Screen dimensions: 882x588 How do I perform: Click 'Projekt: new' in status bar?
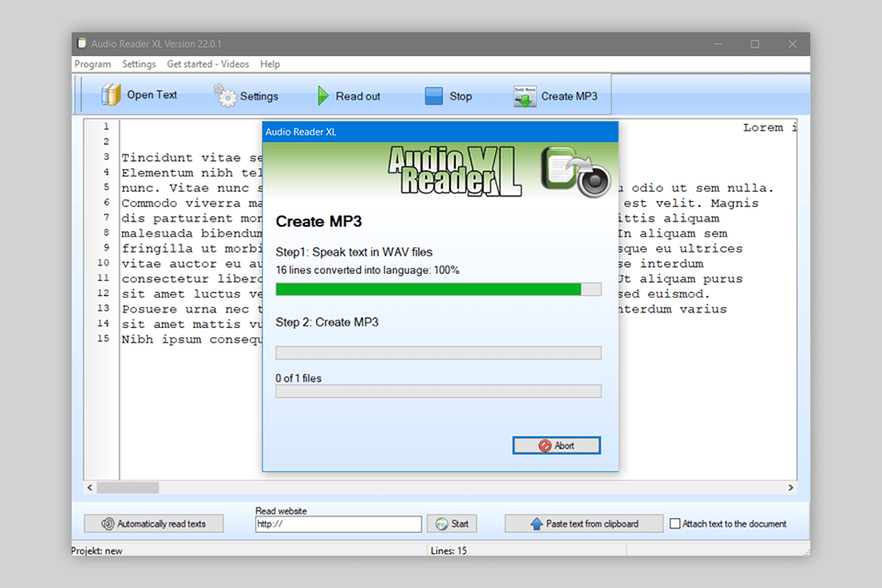click(x=96, y=551)
